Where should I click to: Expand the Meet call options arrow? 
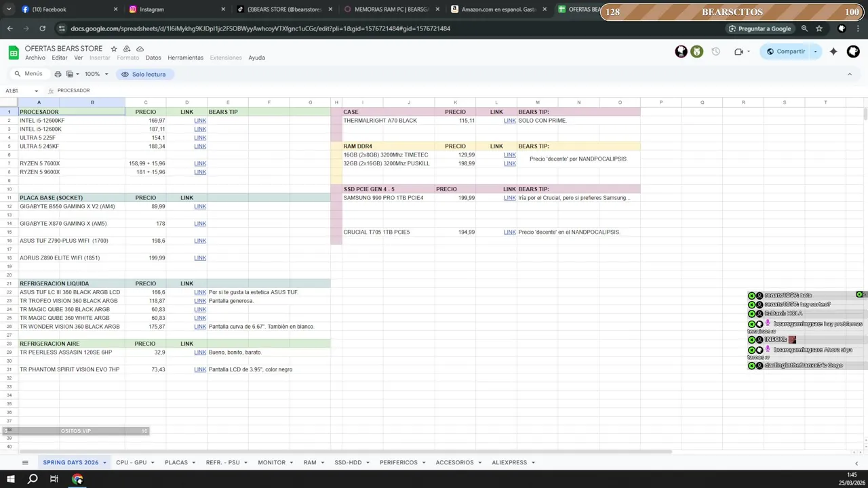pos(749,52)
